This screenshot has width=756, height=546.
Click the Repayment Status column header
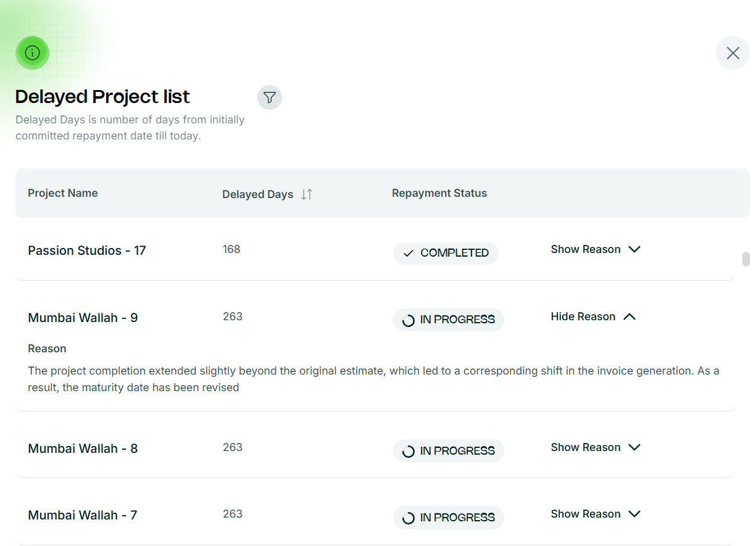[x=439, y=193]
